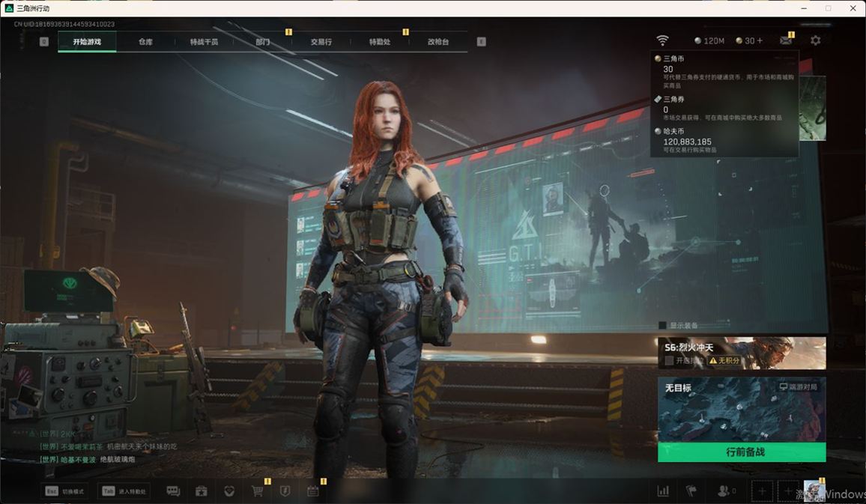This screenshot has width=866, height=504.
Task: Click the shield badge icon in bottom bar
Action: pos(285,491)
